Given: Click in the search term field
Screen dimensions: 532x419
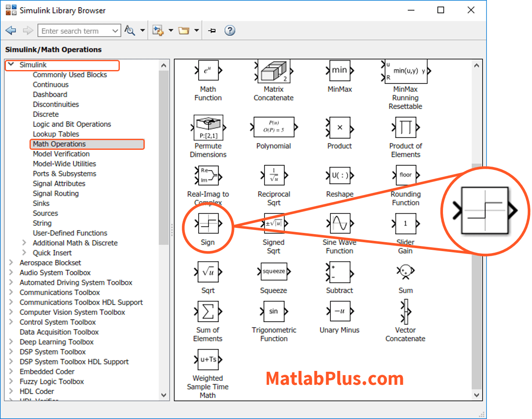Looking at the screenshot, I should 74,31.
